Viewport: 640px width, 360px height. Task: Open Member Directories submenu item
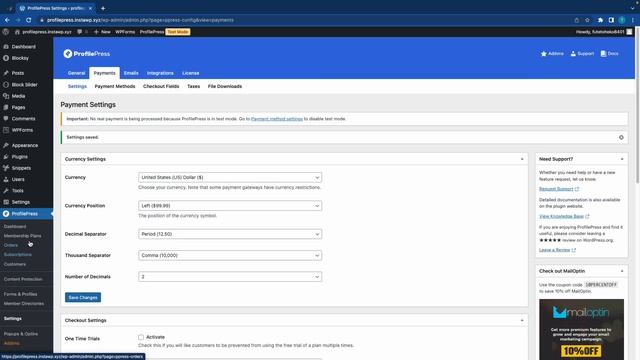pos(24,304)
